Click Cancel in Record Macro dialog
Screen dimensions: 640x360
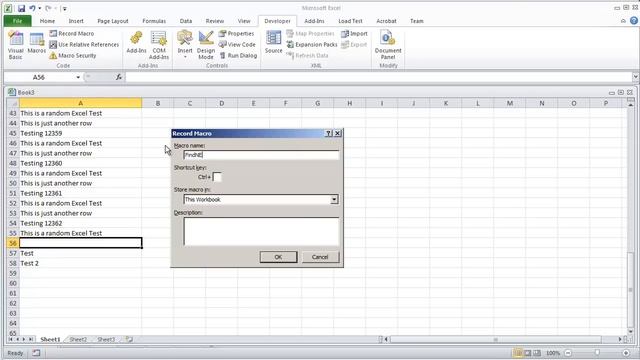[x=320, y=257]
